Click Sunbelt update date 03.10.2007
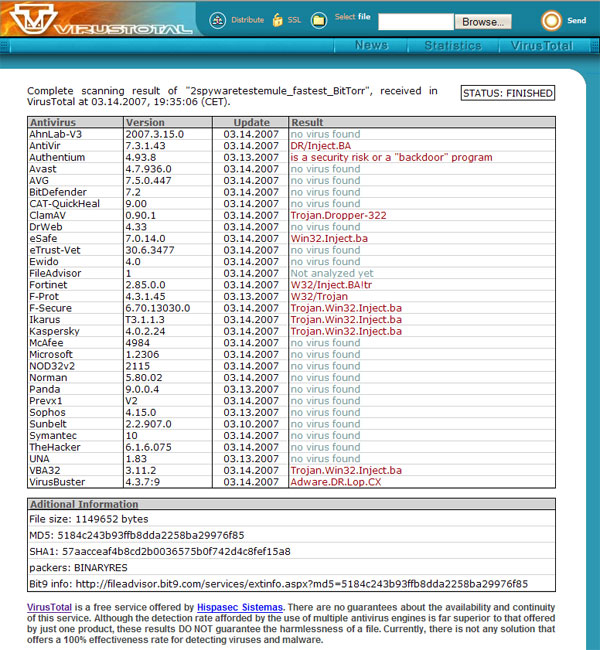Screen dimensions: 600x650 point(251,424)
